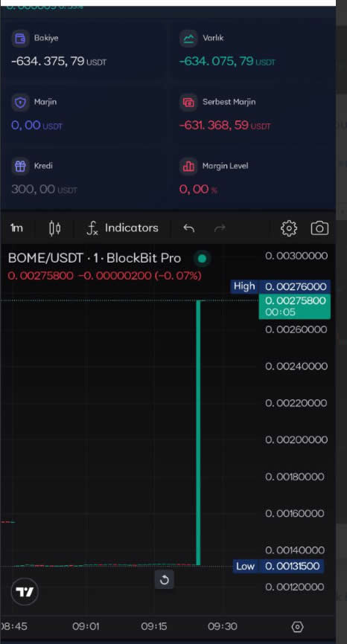This screenshot has width=347, height=644.
Task: Reset chart view with the circular arrow button
Action: tap(164, 580)
